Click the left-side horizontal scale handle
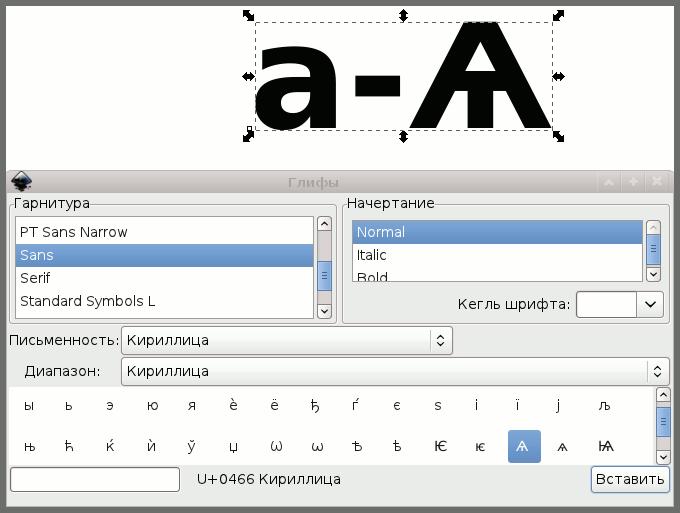This screenshot has width=680, height=513. [x=248, y=77]
